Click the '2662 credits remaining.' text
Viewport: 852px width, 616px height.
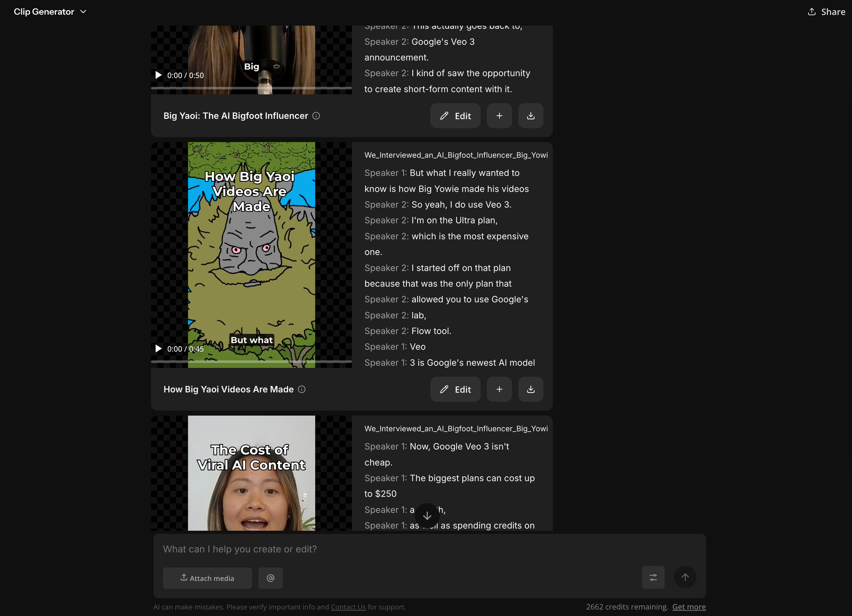point(627,607)
